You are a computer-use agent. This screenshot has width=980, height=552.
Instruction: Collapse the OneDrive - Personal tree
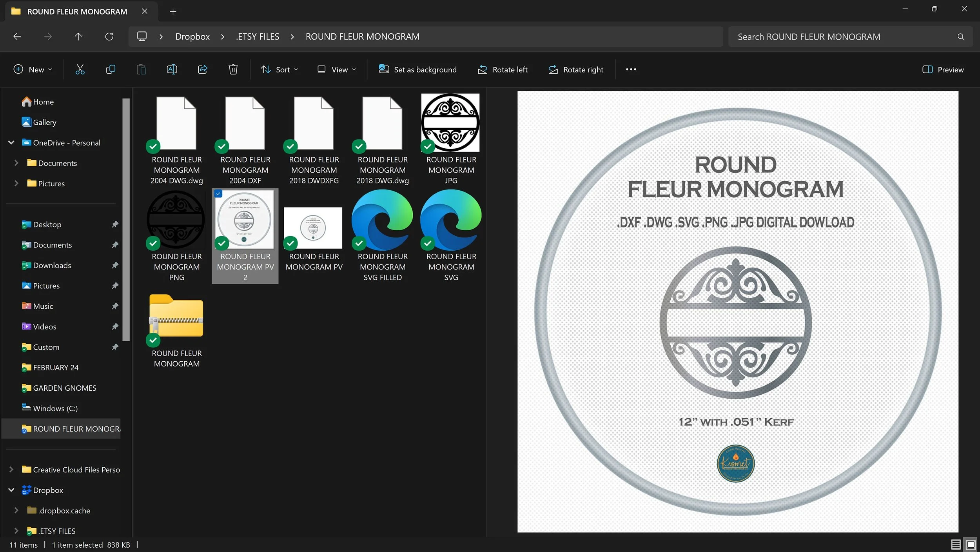[x=11, y=143]
